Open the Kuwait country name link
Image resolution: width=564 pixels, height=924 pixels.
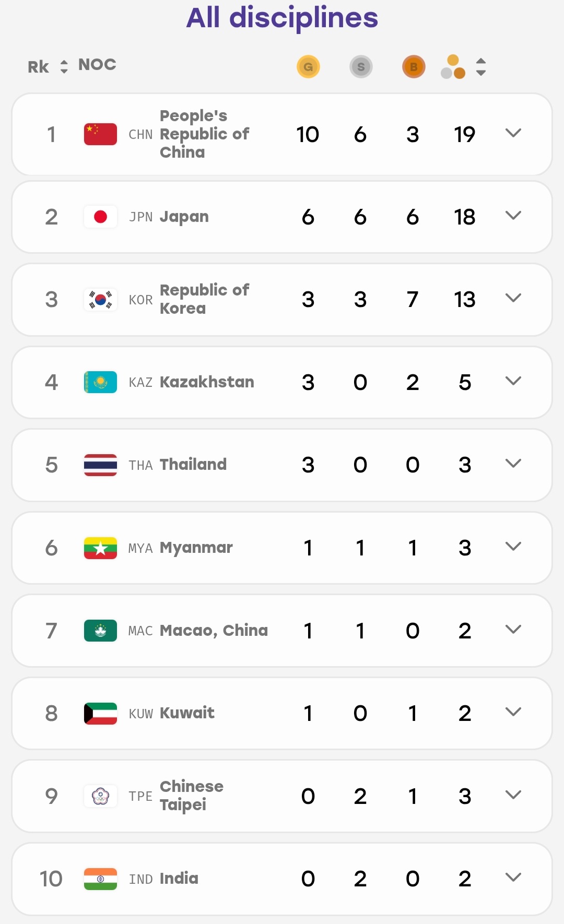coord(187,713)
